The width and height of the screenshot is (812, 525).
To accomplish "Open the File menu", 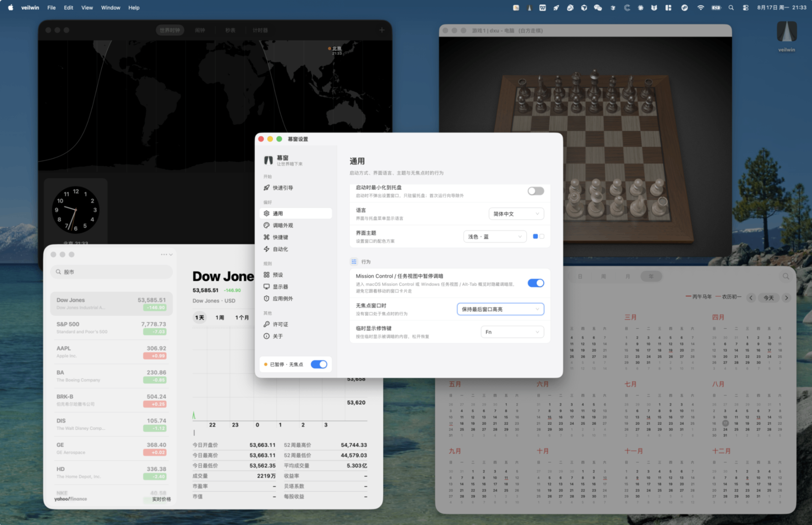I will click(51, 8).
